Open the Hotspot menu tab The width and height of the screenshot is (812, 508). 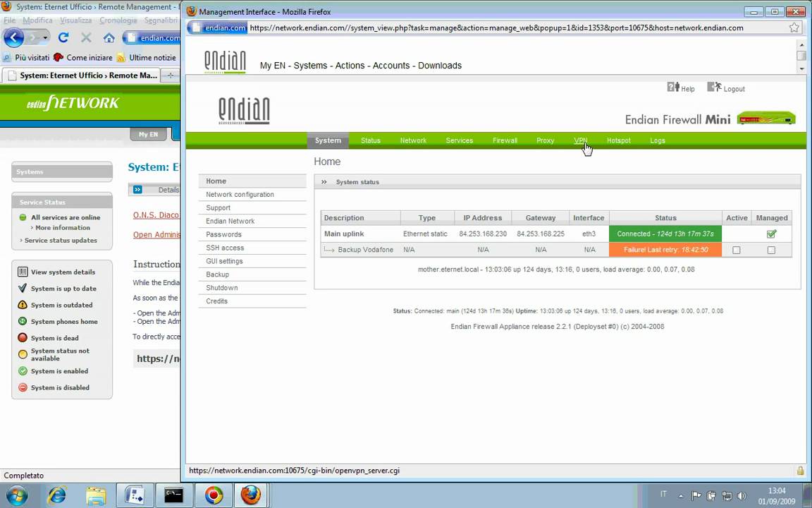619,140
